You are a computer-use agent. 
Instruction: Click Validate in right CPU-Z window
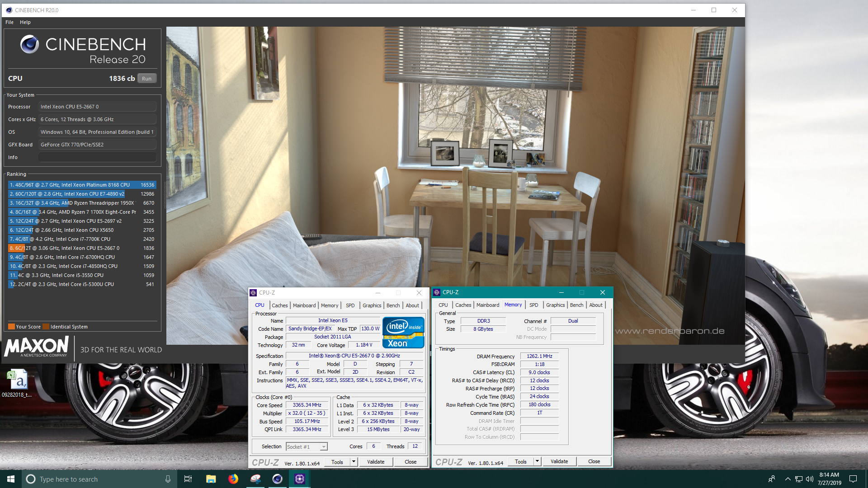559,461
